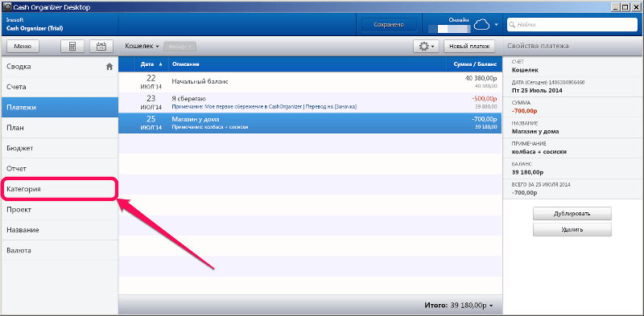Click the Cash Organizer (Trial) logo text
Screen dimensions: 644x316
[x=35, y=29]
